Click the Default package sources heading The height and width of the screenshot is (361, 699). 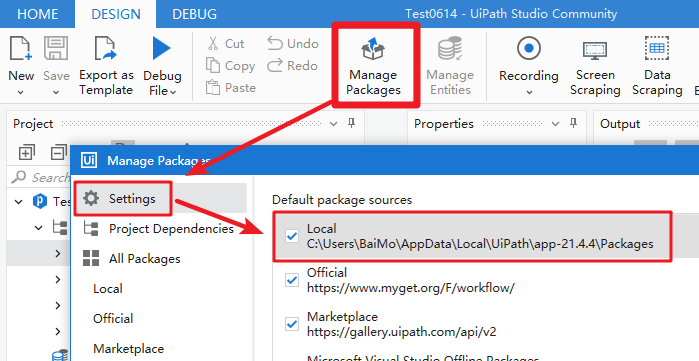point(342,200)
